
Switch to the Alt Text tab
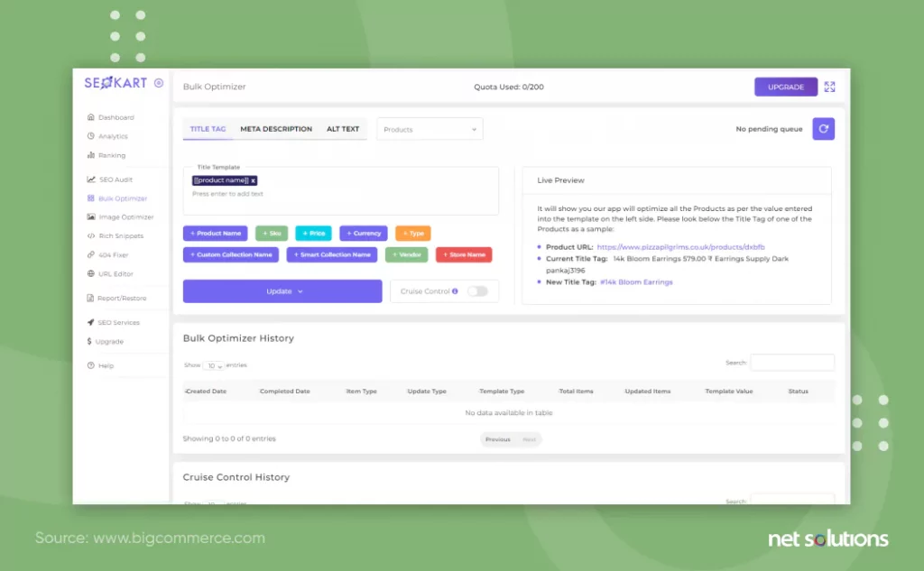(x=343, y=129)
